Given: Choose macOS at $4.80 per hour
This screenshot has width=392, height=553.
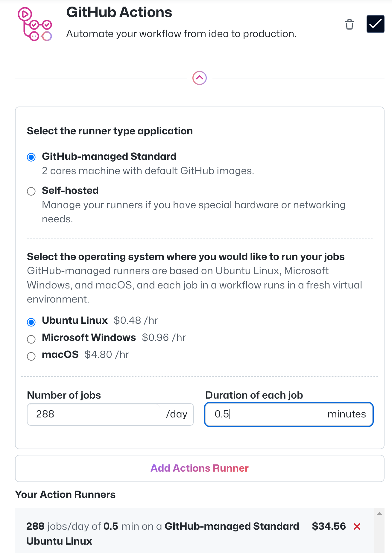Looking at the screenshot, I should (31, 356).
